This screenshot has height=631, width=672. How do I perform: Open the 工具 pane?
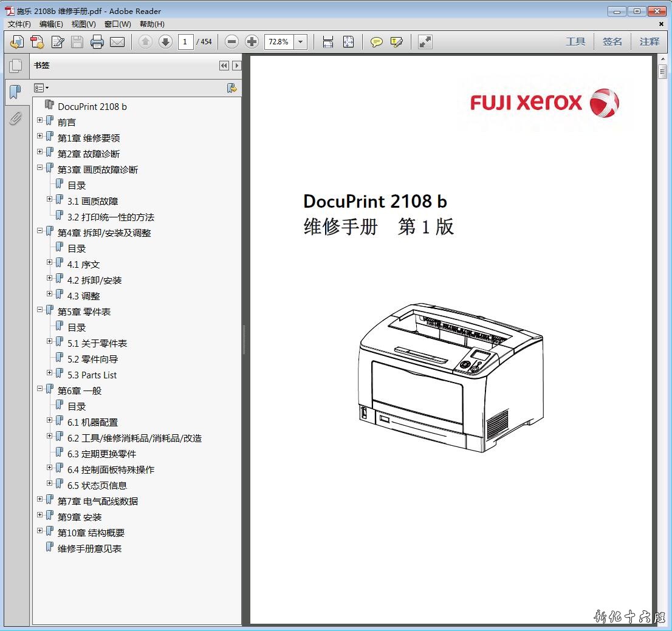tap(575, 42)
